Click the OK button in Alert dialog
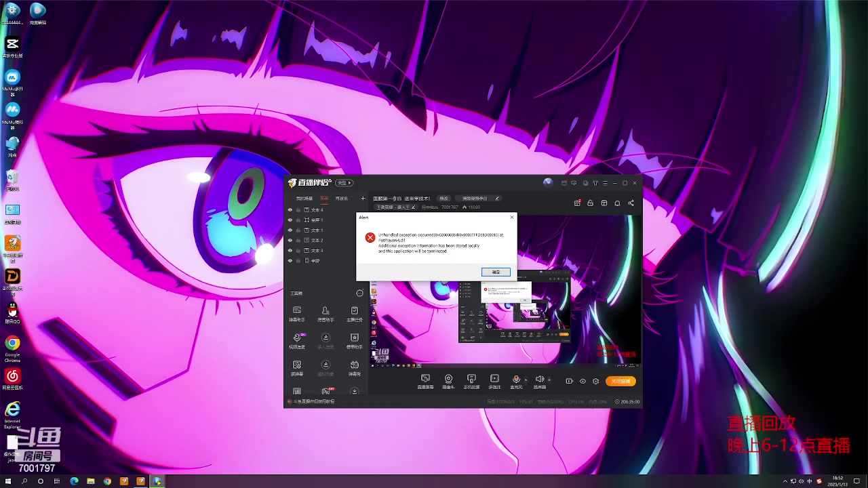The image size is (868, 488). coord(496,272)
